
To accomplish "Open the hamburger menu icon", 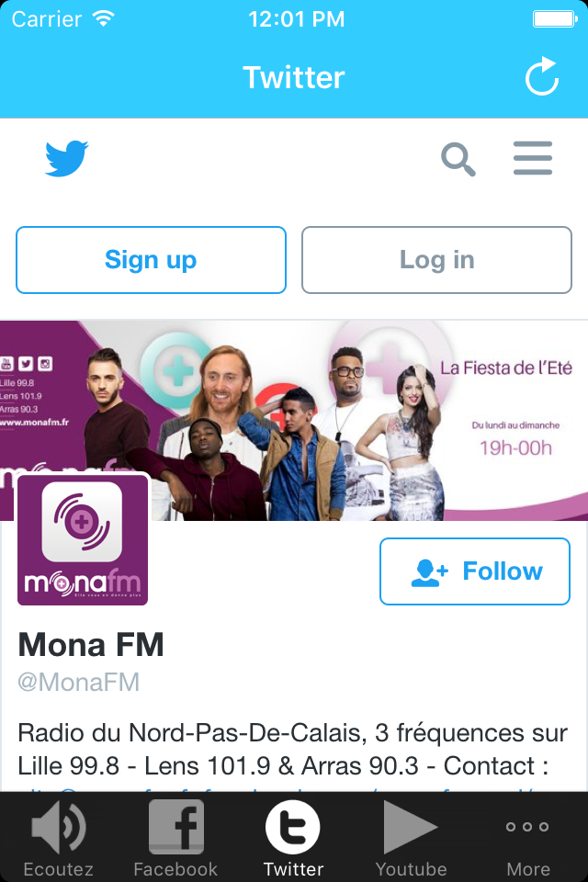I will 533,158.
